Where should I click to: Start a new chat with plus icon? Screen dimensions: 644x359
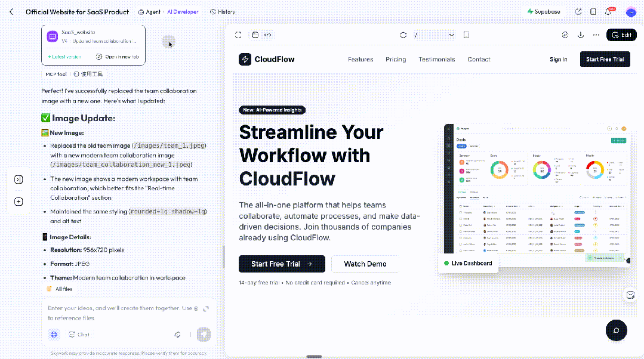click(x=19, y=202)
